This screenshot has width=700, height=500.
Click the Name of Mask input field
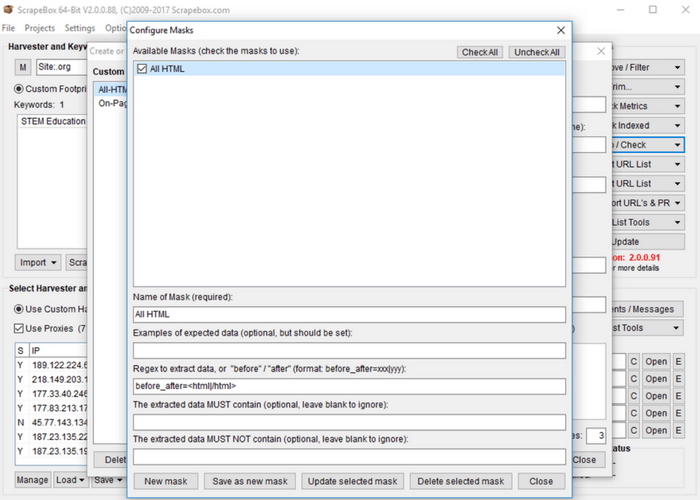349,314
